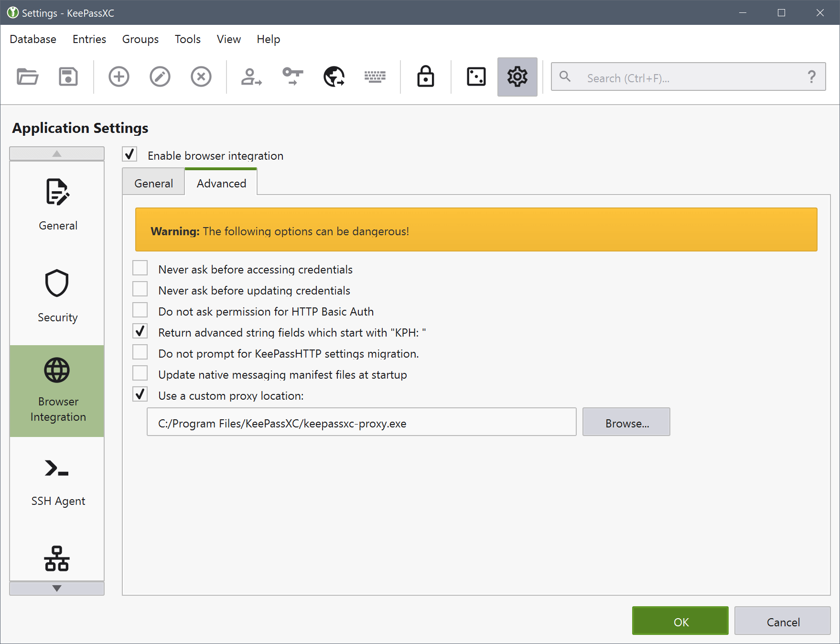This screenshot has height=644, width=840.
Task: Click the Open Database folder icon
Action: tap(27, 76)
